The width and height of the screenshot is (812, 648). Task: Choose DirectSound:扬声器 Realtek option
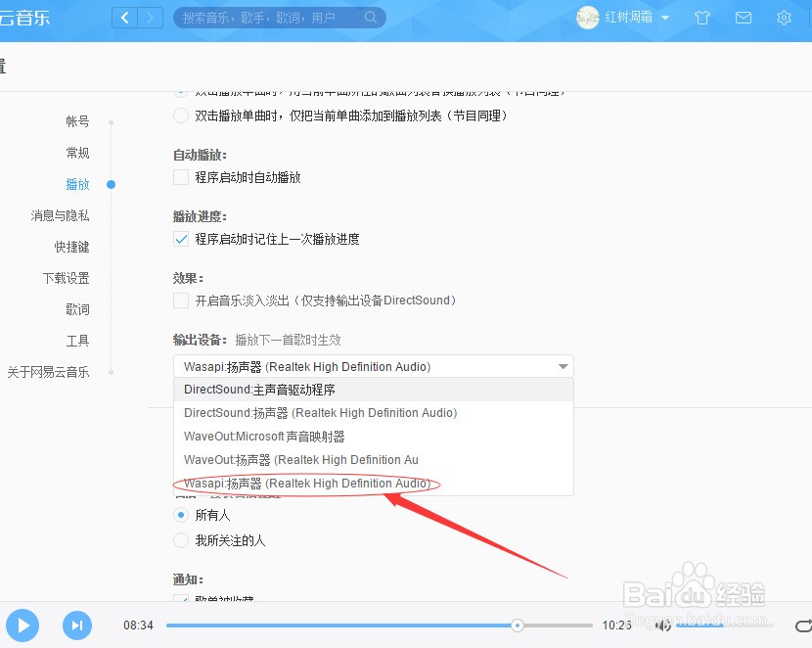(x=374, y=413)
